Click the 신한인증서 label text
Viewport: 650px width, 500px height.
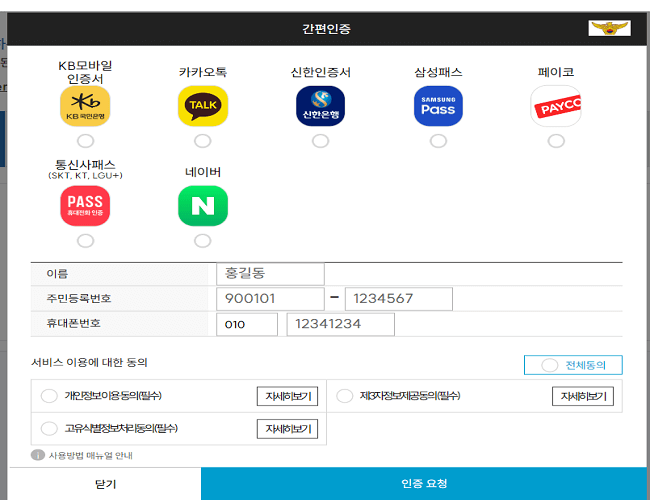[x=320, y=72]
